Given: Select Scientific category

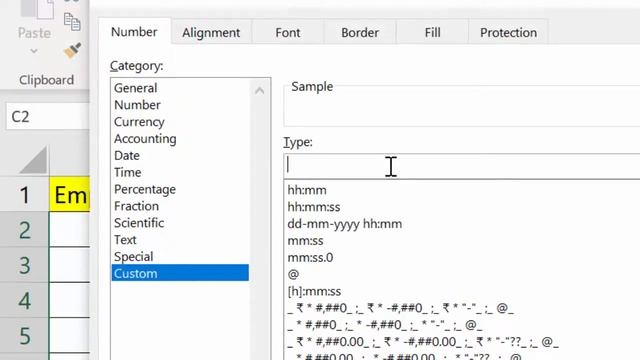Looking at the screenshot, I should (x=180, y=223).
